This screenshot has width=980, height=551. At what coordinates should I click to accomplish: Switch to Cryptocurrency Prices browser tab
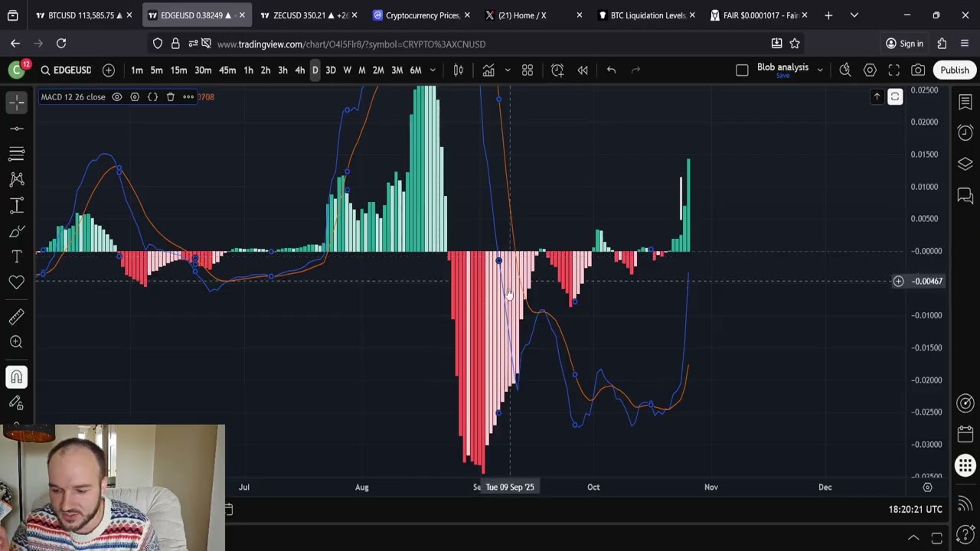pos(422,15)
